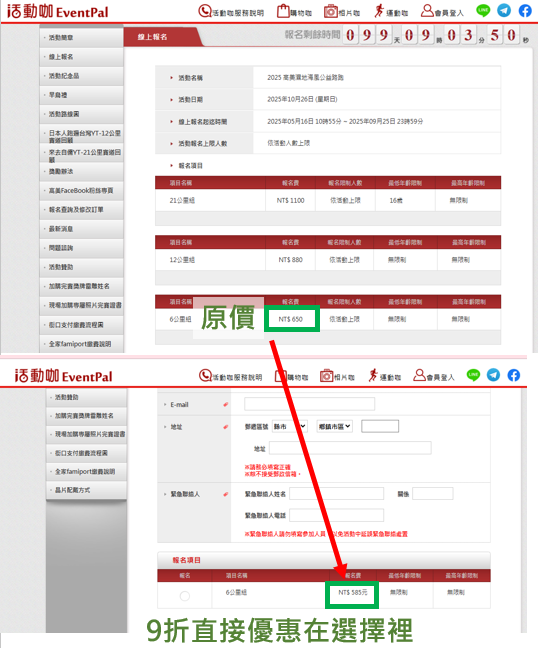Image resolution: width=538 pixels, height=648 pixels.
Task: Open LINE icon in the upper page header
Action: [483, 10]
